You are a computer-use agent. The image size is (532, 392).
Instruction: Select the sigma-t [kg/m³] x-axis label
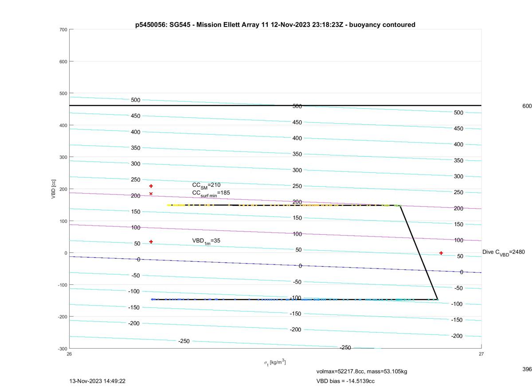coord(275,363)
